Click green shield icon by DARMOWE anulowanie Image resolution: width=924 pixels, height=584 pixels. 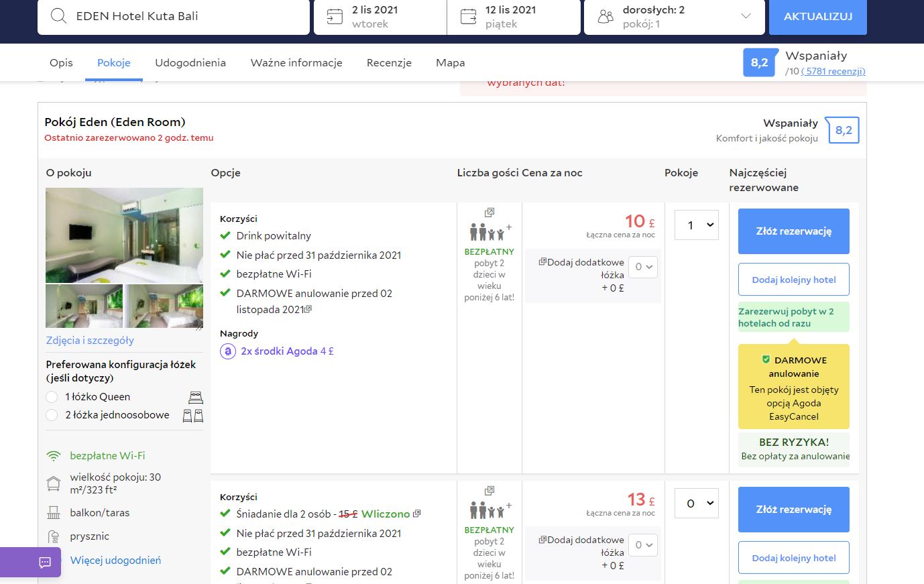coord(766,359)
